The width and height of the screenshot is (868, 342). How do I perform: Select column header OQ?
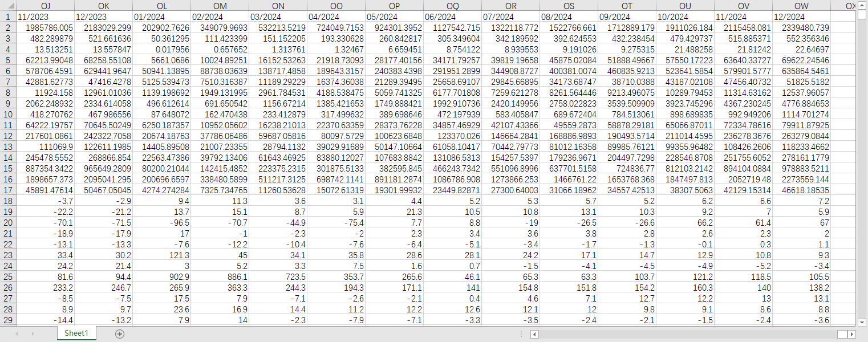click(x=452, y=6)
